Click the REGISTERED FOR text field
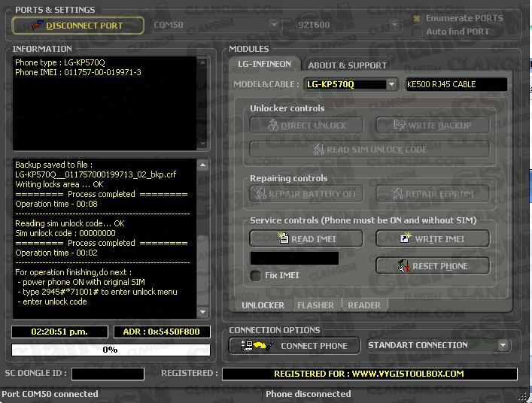Image resolution: width=532 pixels, height=403 pixels. [369, 374]
